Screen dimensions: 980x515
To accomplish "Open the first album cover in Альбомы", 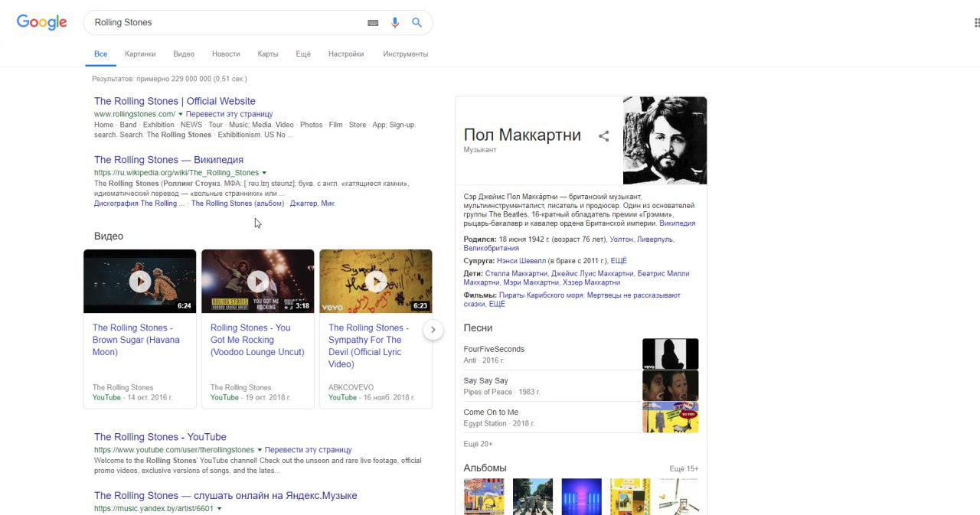I will click(x=484, y=497).
